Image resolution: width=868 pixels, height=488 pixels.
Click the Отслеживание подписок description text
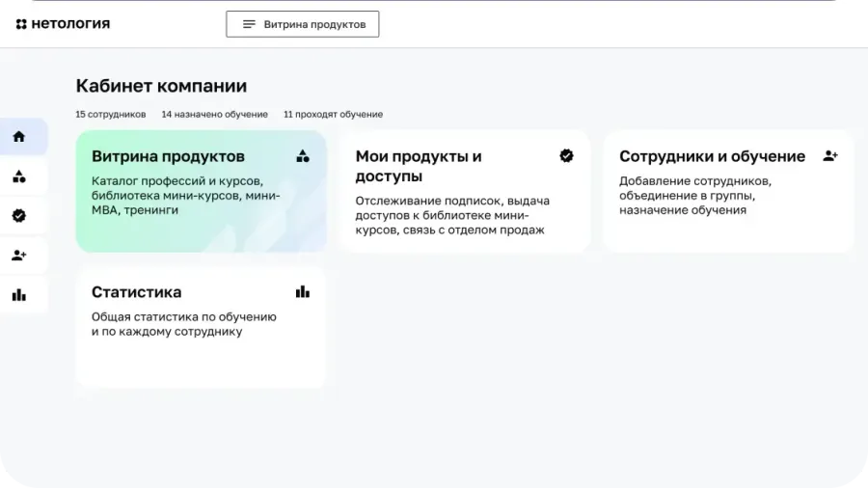coord(453,215)
